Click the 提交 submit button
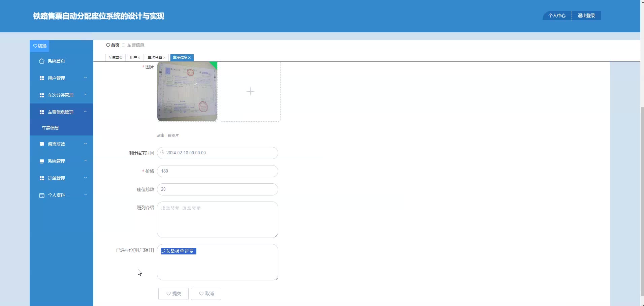The image size is (644, 306). click(173, 294)
